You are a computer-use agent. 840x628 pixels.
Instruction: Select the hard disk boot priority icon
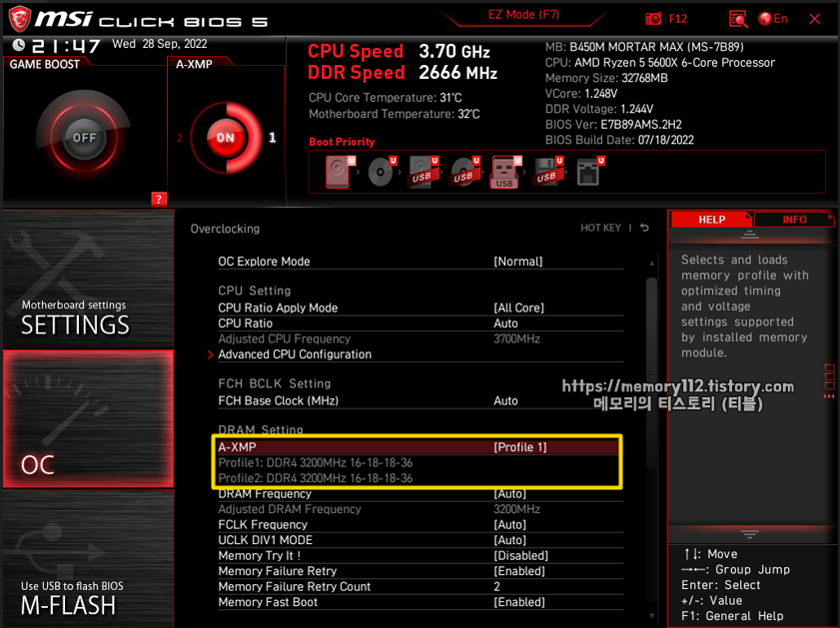340,172
